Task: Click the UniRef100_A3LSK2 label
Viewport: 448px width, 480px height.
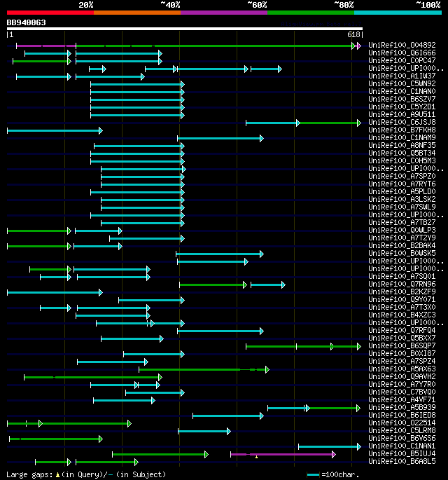Action: 402,199
